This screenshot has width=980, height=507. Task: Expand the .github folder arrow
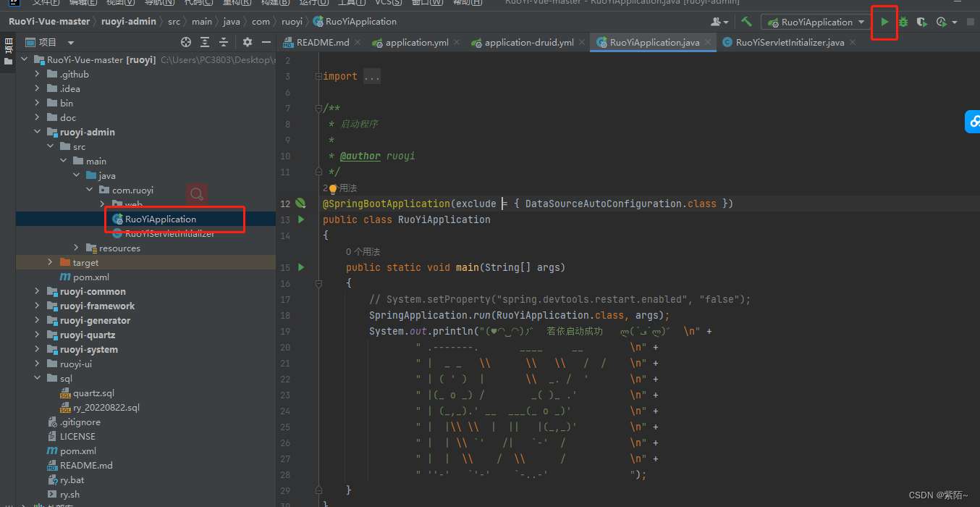[38, 74]
